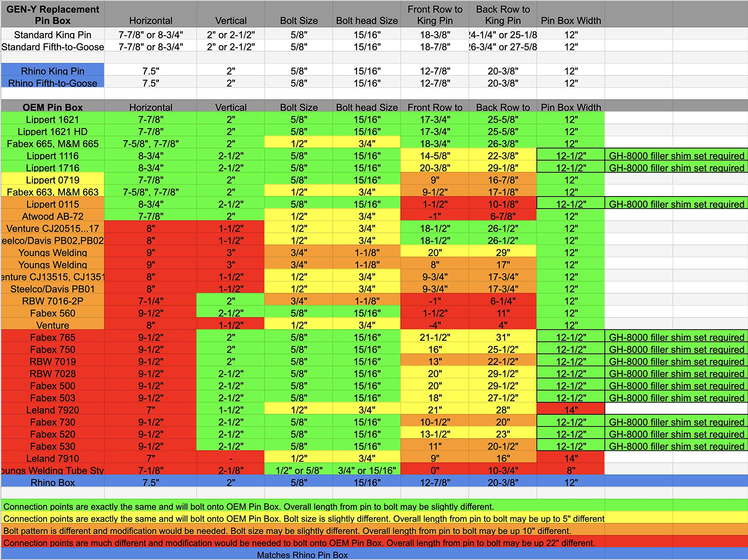Click the red legend row about modification needed

299,543
